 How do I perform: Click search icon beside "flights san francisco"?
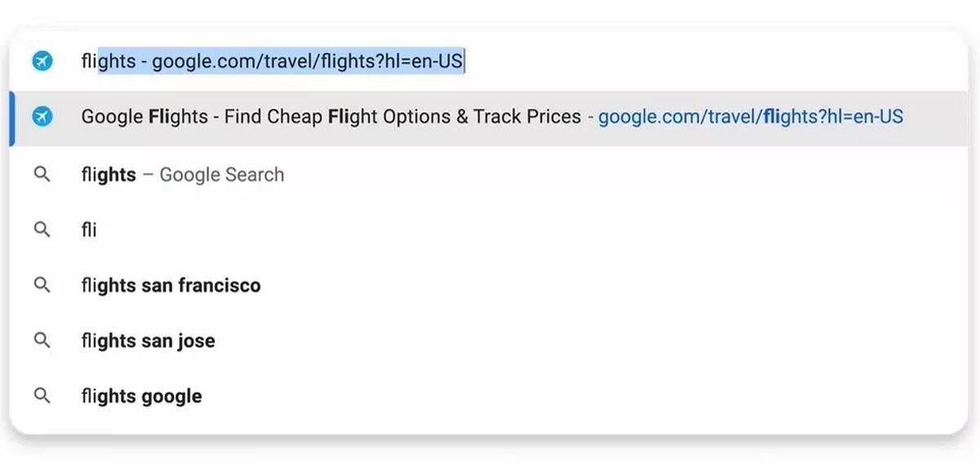42,285
